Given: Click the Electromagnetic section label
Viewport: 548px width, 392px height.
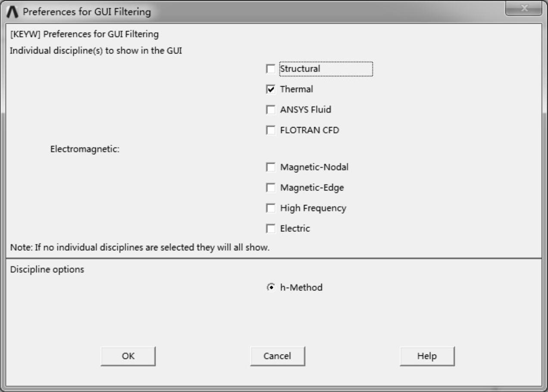Looking at the screenshot, I should tap(85, 150).
